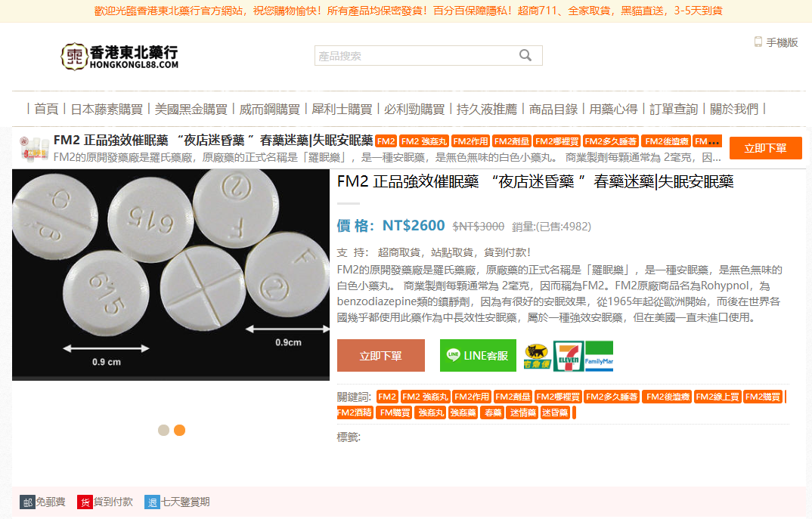Image resolution: width=812 pixels, height=519 pixels.
Task: Click the magnifying glass search icon
Action: point(525,55)
